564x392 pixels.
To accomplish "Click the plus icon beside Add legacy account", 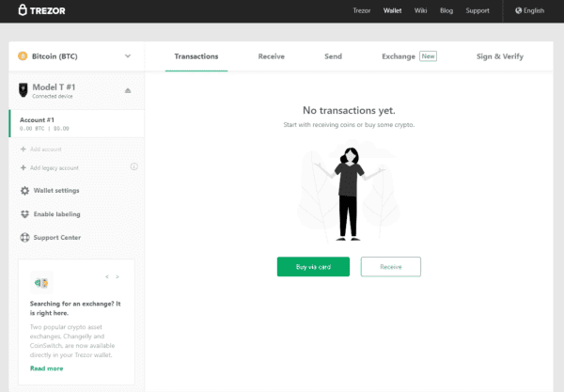I will [x=23, y=167].
